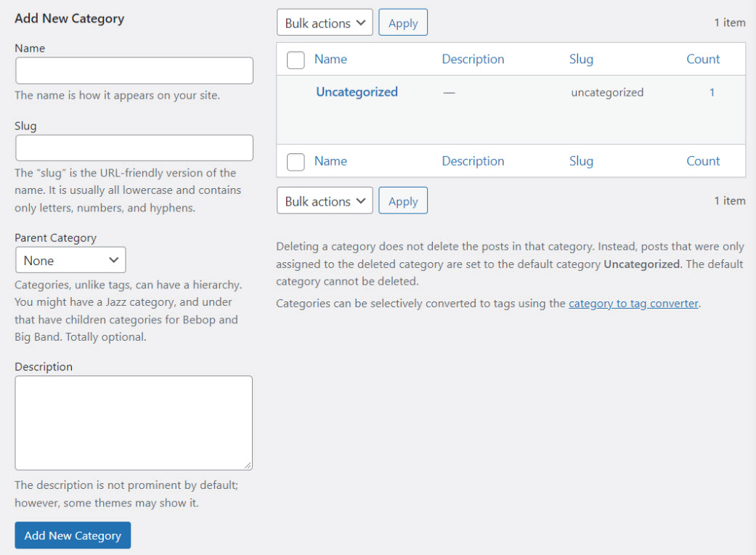The height and width of the screenshot is (555, 756).
Task: Sort categories by the Count column
Action: point(702,59)
